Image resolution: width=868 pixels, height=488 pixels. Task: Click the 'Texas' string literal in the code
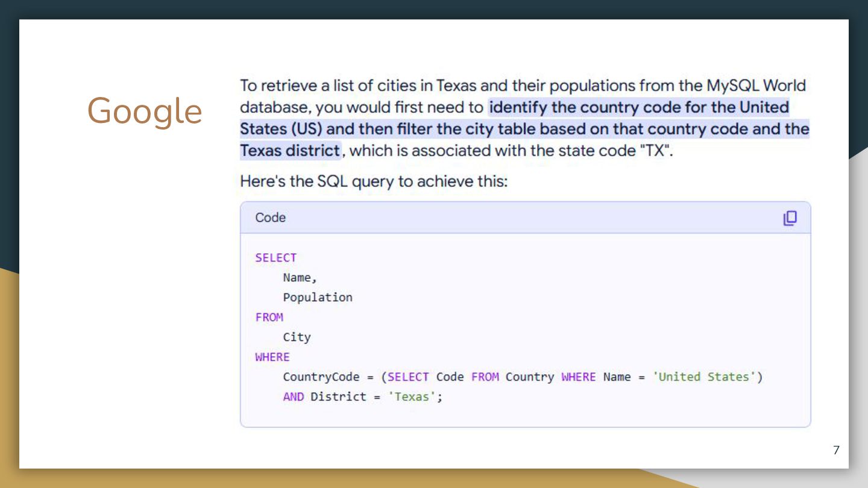[412, 396]
